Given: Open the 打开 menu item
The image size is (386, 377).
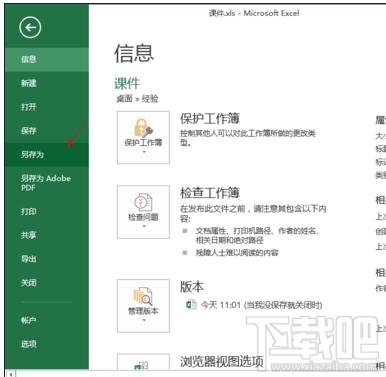Looking at the screenshot, I should (x=47, y=107).
